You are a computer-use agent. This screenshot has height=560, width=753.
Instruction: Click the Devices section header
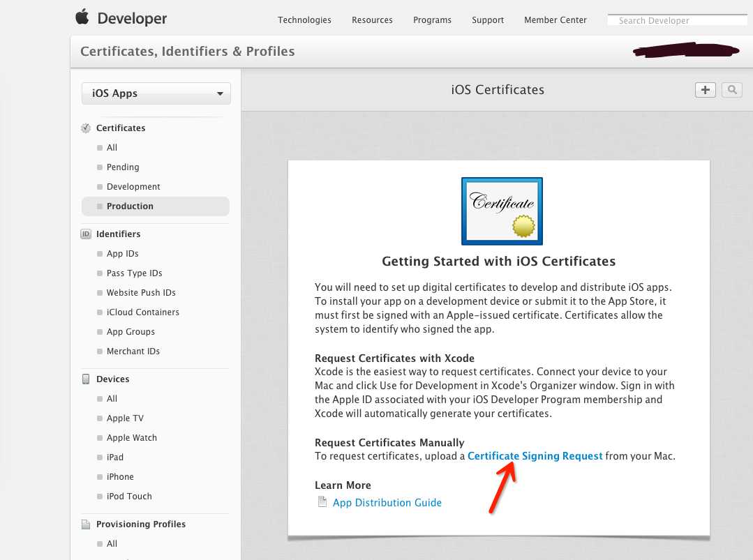point(113,379)
